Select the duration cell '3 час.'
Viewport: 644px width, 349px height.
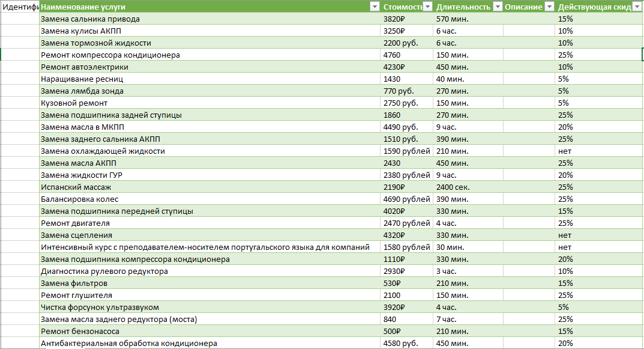(x=468, y=271)
